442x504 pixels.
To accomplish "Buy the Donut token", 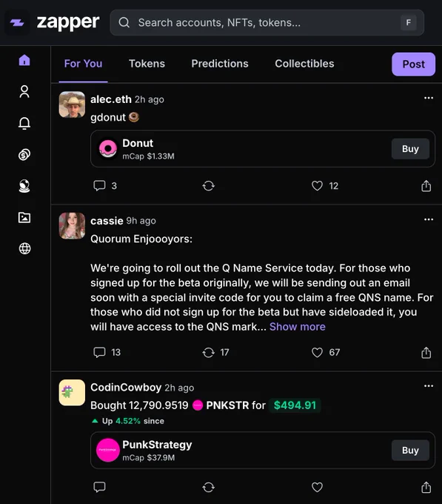I will pos(410,149).
